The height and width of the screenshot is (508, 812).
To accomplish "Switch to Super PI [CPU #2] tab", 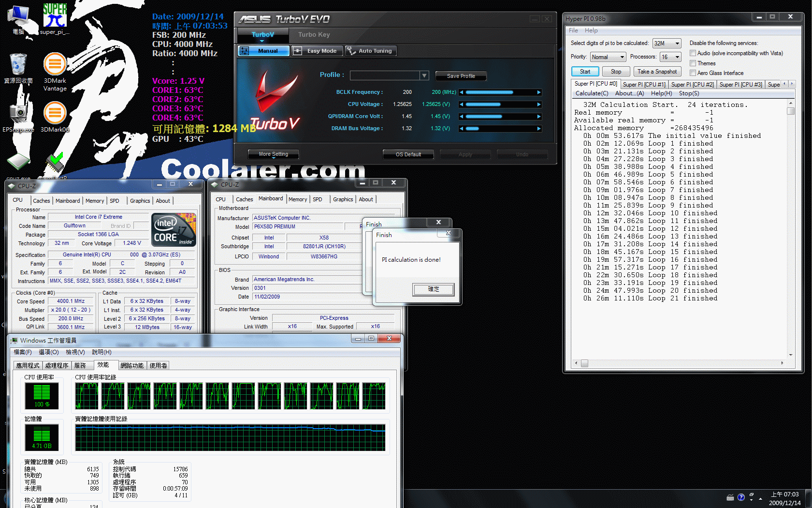I will point(692,85).
